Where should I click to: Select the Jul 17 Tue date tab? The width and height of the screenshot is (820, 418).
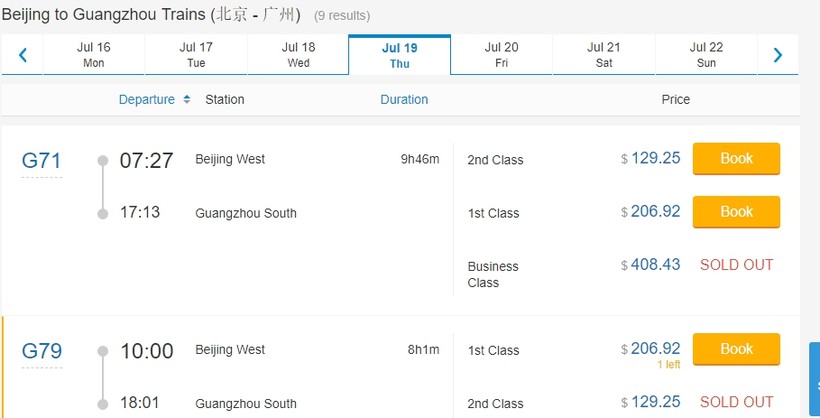pyautogui.click(x=196, y=55)
